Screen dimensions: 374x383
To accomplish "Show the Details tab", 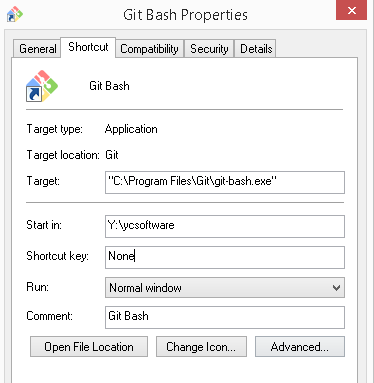I will 256,49.
